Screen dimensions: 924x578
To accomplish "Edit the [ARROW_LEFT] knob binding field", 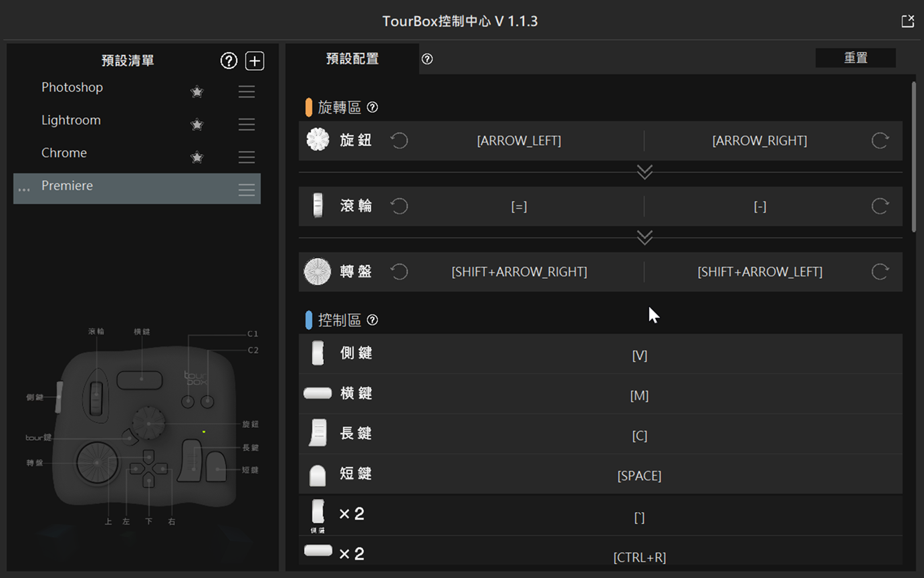I will coord(519,140).
